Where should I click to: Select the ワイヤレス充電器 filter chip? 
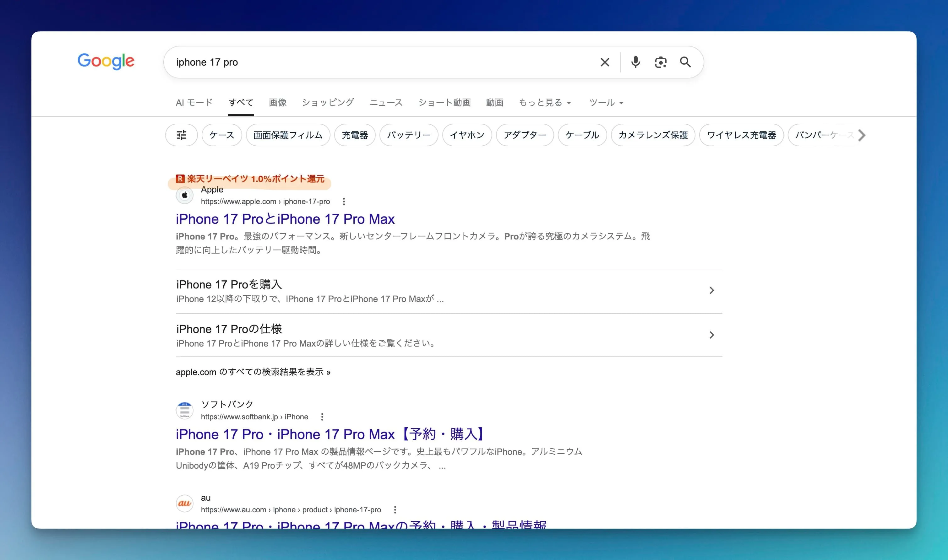[x=742, y=135]
